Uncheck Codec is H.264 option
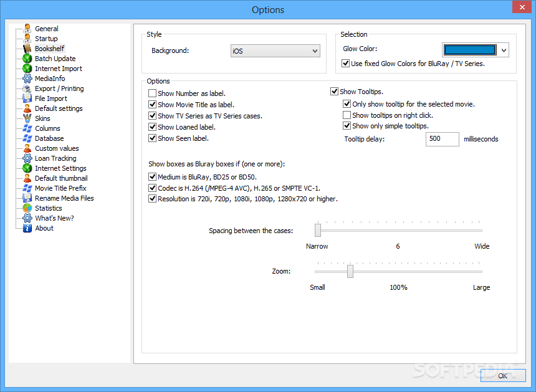 click(153, 188)
